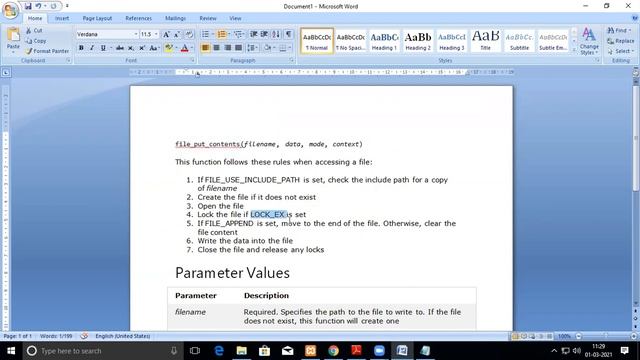Open the References tab

point(138,18)
